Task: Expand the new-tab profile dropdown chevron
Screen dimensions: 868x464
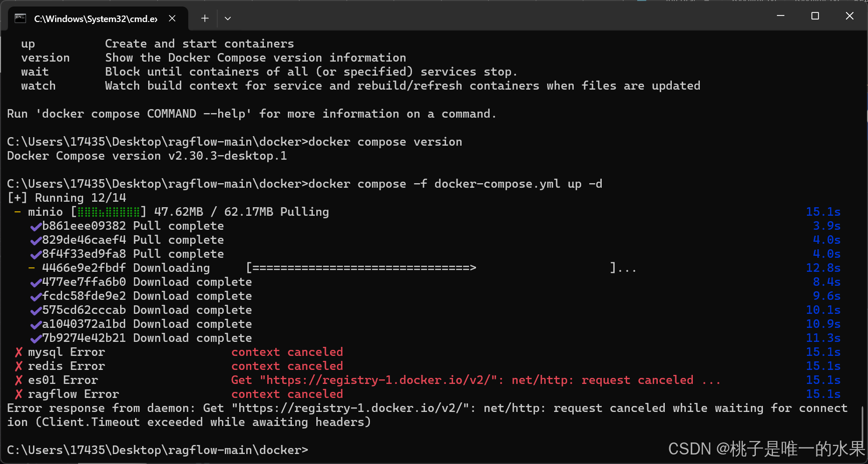Action: click(228, 19)
